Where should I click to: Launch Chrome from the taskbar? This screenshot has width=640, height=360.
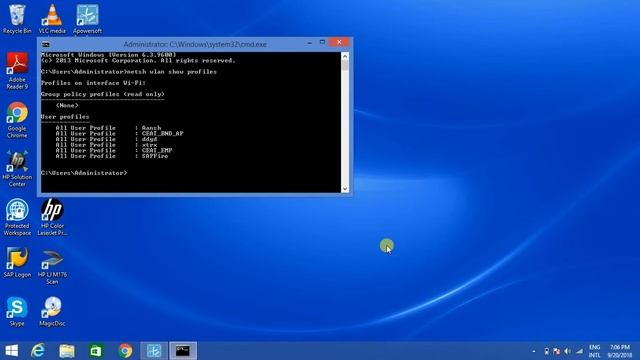[125, 351]
